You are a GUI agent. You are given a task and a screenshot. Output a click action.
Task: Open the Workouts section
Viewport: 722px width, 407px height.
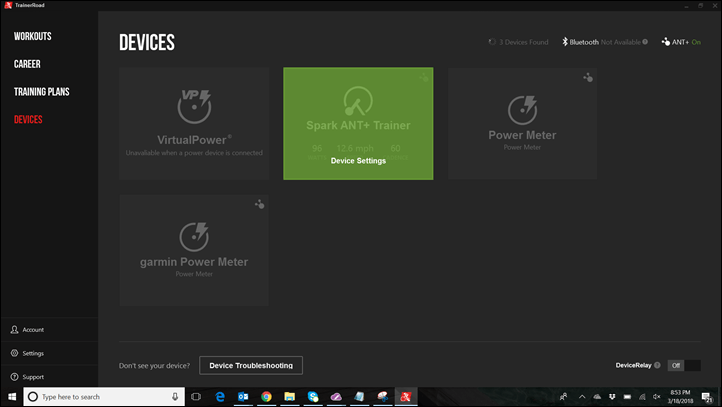[32, 36]
